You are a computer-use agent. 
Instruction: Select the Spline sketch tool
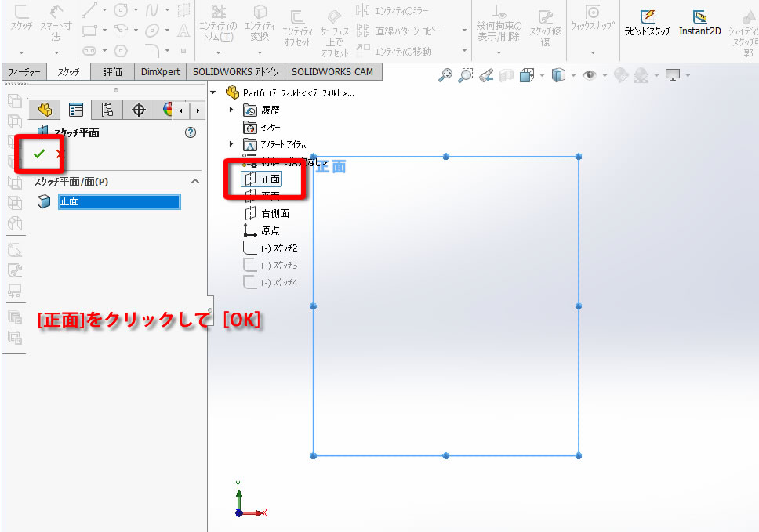point(152,9)
